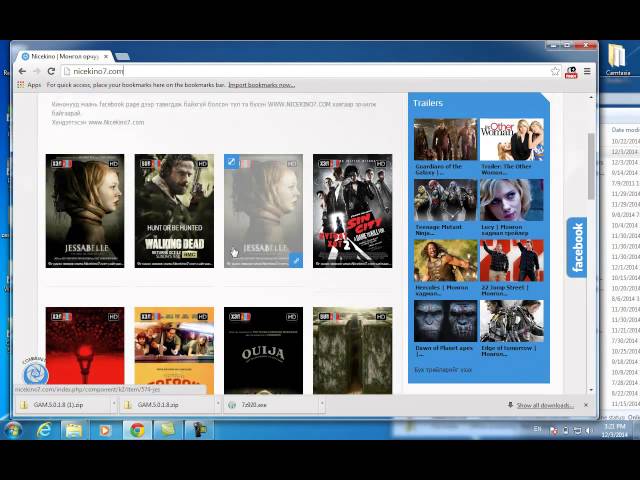Open GAM.5.0.1.8 (1).zip download

pyautogui.click(x=64, y=405)
